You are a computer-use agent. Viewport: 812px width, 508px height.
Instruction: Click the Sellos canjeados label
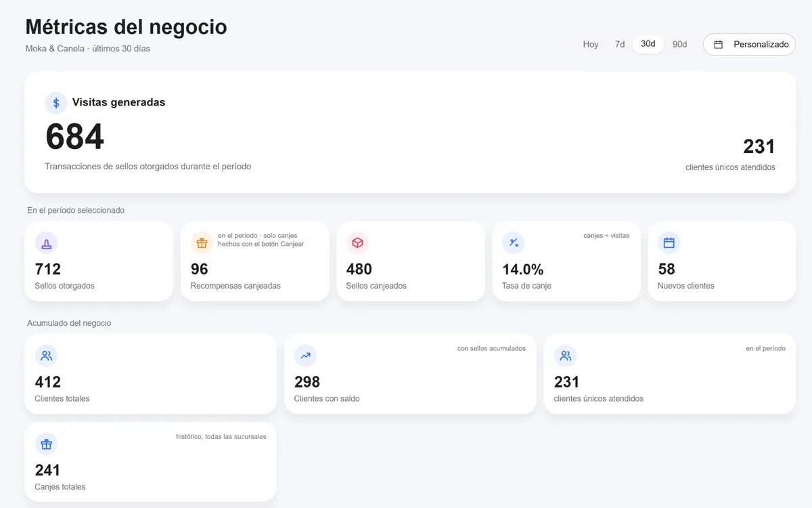pyautogui.click(x=376, y=286)
